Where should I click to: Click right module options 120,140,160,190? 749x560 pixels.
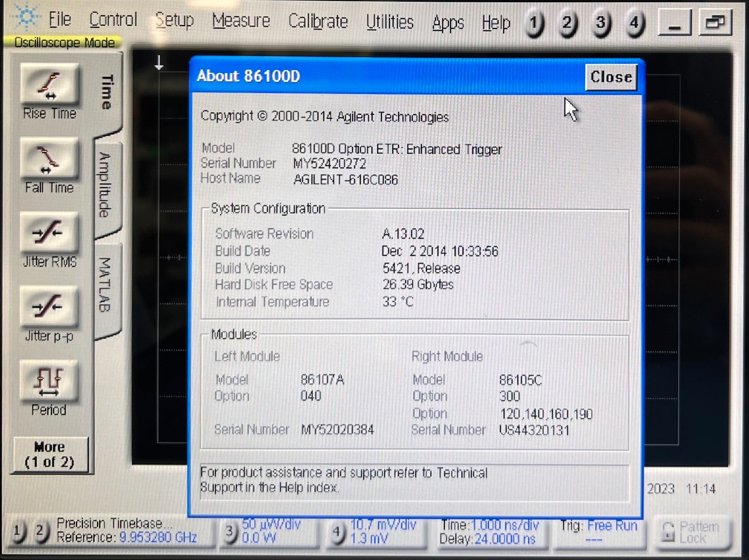(x=546, y=414)
